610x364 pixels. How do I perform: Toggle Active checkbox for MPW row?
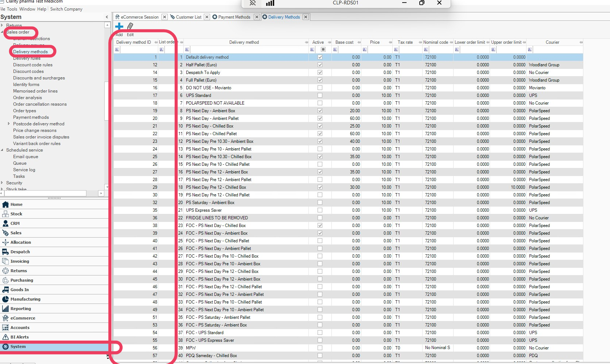click(x=320, y=348)
